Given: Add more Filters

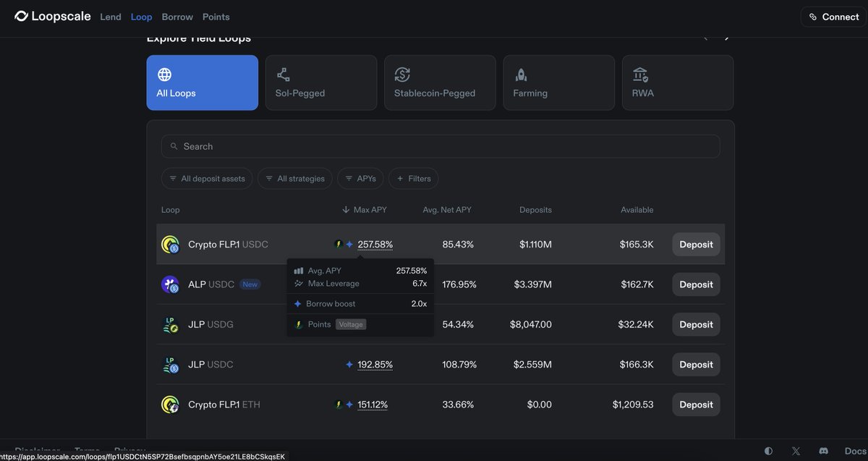Looking at the screenshot, I should point(414,179).
